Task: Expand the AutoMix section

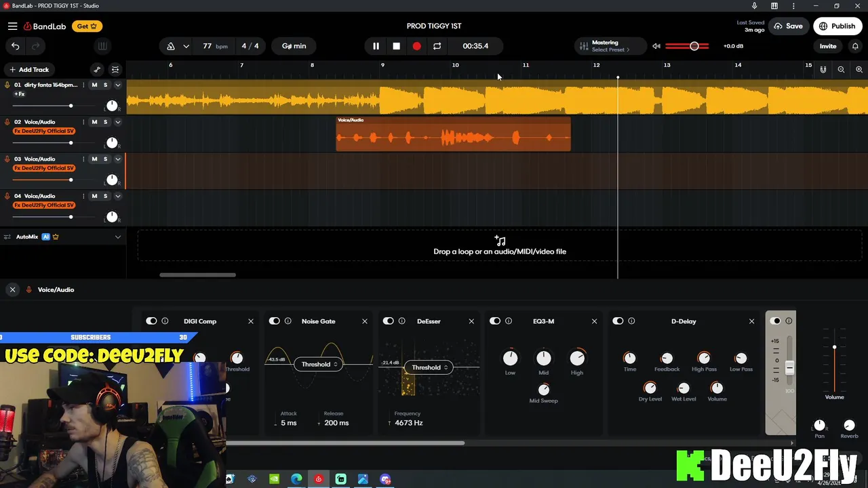Action: (x=117, y=237)
